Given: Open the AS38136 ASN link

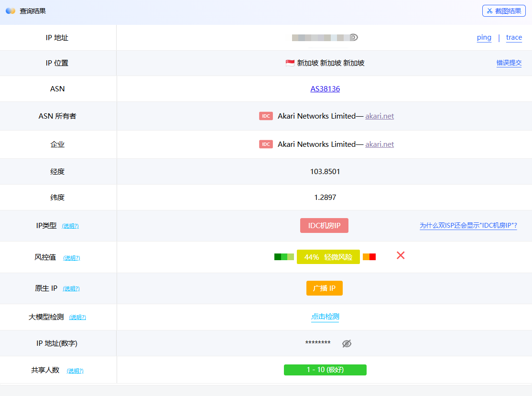Looking at the screenshot, I should tap(325, 88).
